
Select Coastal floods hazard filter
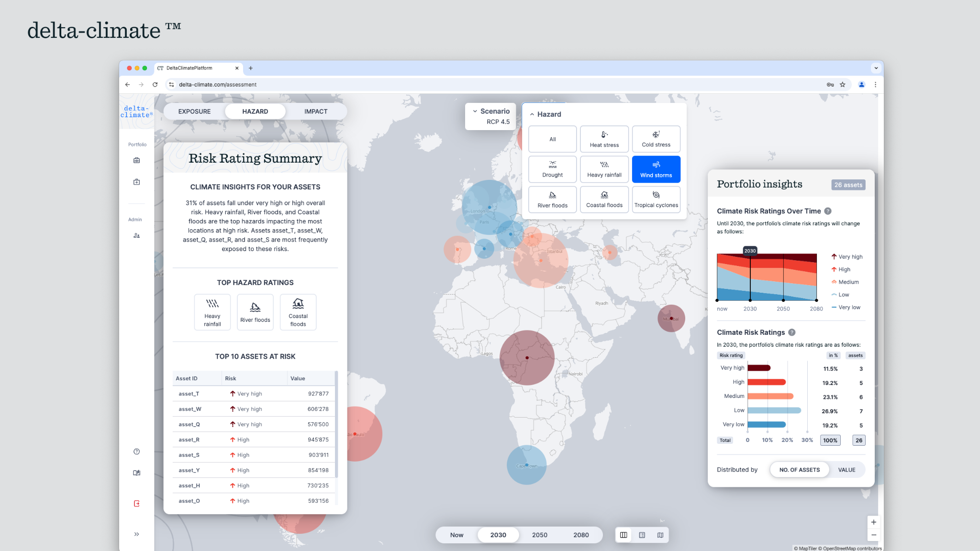click(x=604, y=199)
